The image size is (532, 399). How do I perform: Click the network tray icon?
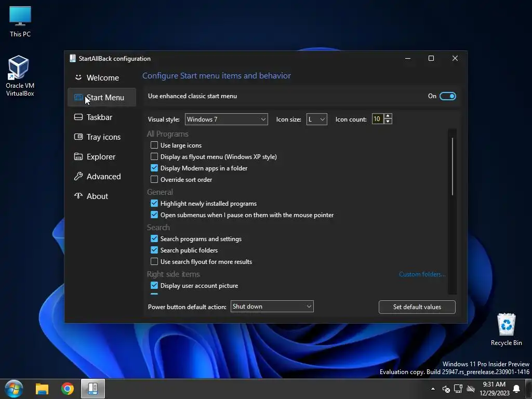pyautogui.click(x=458, y=389)
